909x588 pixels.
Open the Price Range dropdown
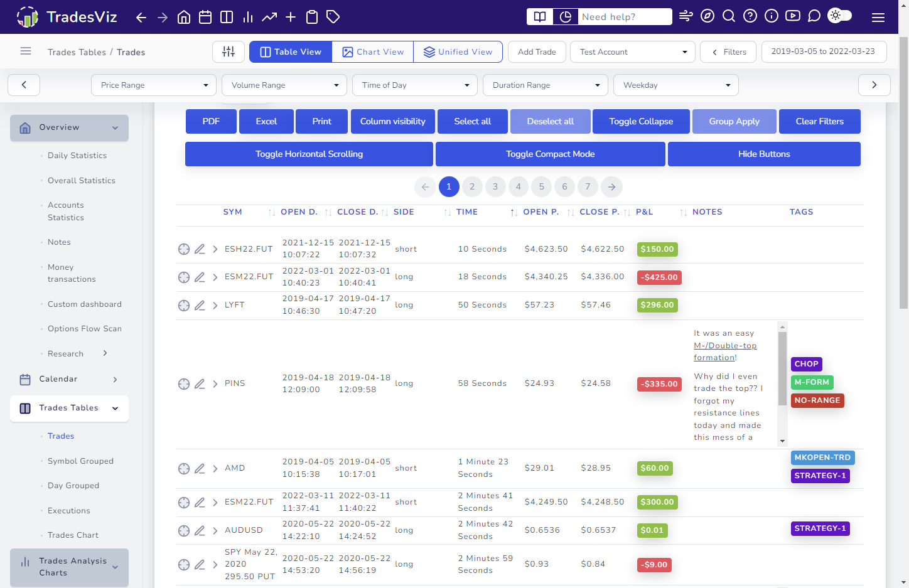click(x=154, y=85)
